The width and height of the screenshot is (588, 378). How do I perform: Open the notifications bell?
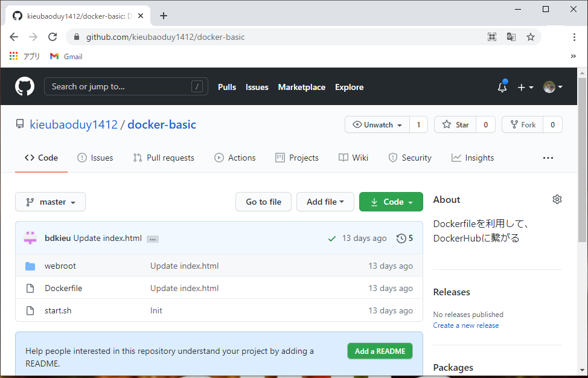point(502,87)
